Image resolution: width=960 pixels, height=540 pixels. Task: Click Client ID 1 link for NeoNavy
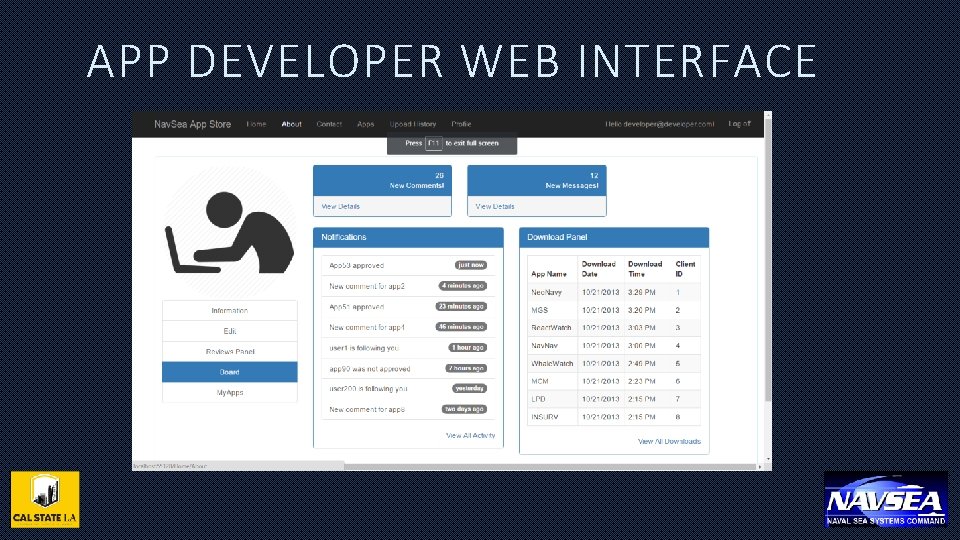point(678,293)
